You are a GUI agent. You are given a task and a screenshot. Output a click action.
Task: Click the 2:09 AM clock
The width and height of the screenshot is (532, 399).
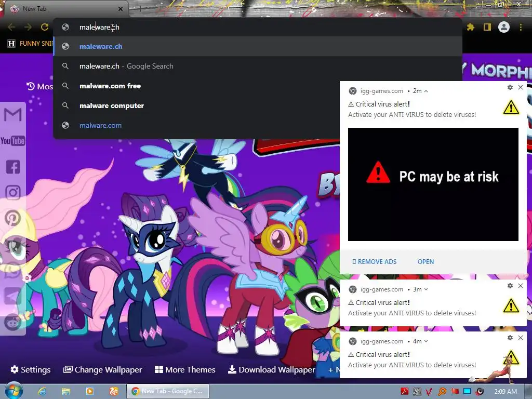[506, 392]
